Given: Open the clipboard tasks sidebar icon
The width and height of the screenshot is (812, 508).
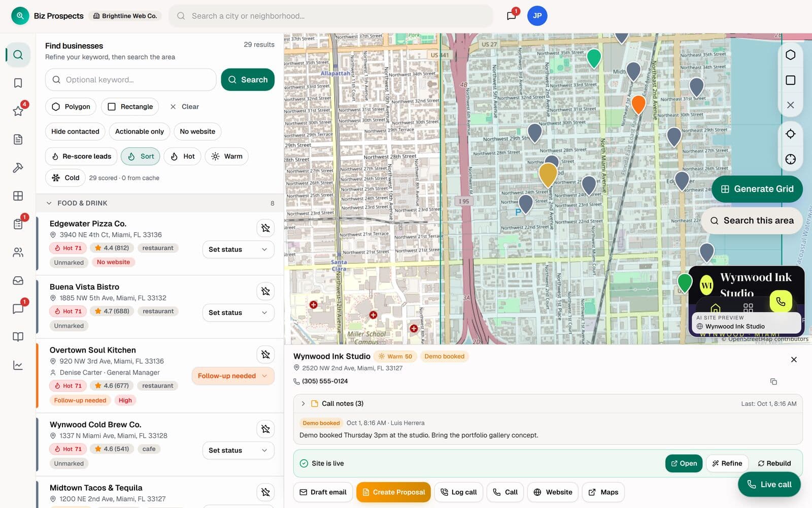Looking at the screenshot, I should click(x=18, y=224).
